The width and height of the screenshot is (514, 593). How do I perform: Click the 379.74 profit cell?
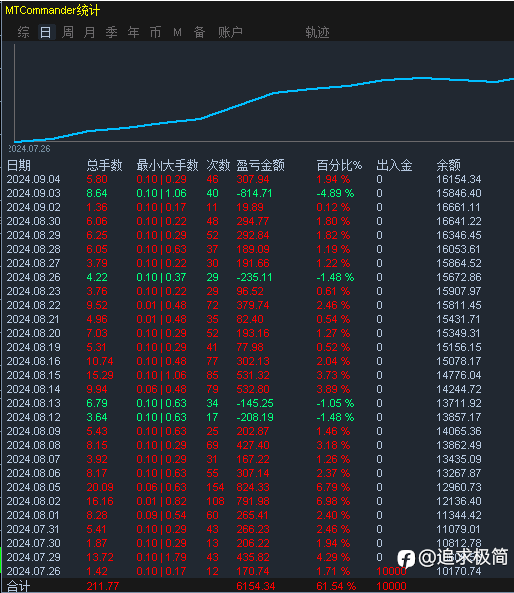(253, 305)
